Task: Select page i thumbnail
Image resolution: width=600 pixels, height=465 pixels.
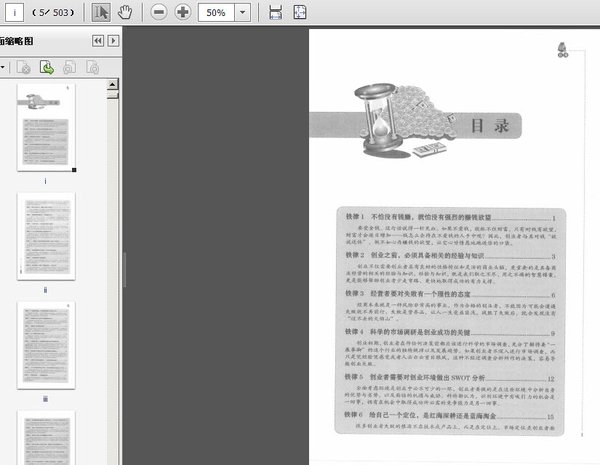Action: point(46,127)
